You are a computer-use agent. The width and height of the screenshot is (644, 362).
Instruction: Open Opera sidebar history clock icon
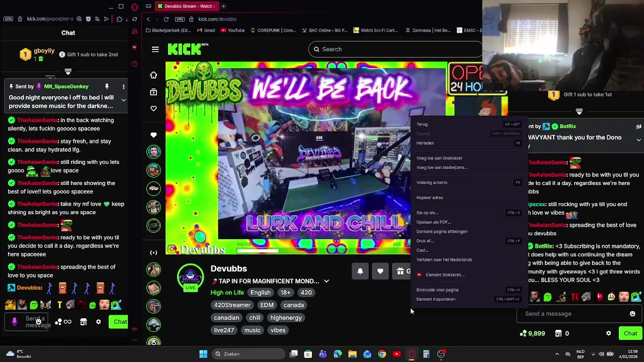134,64
